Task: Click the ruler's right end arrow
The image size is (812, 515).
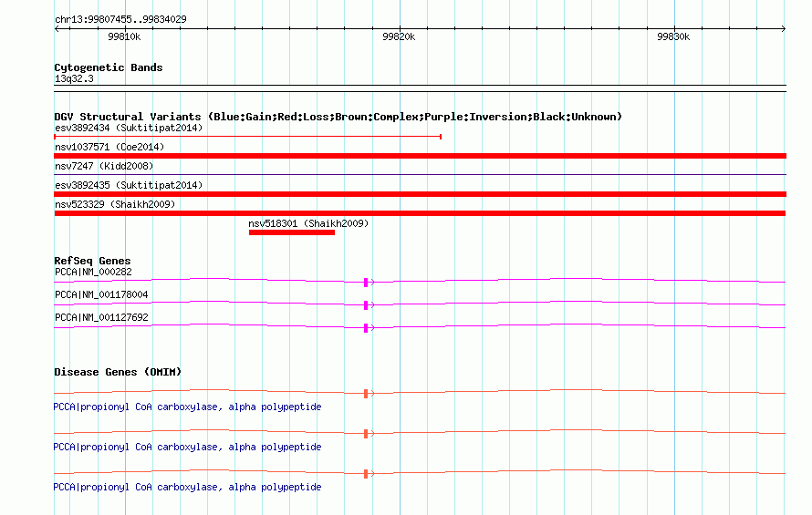Action: (x=784, y=28)
